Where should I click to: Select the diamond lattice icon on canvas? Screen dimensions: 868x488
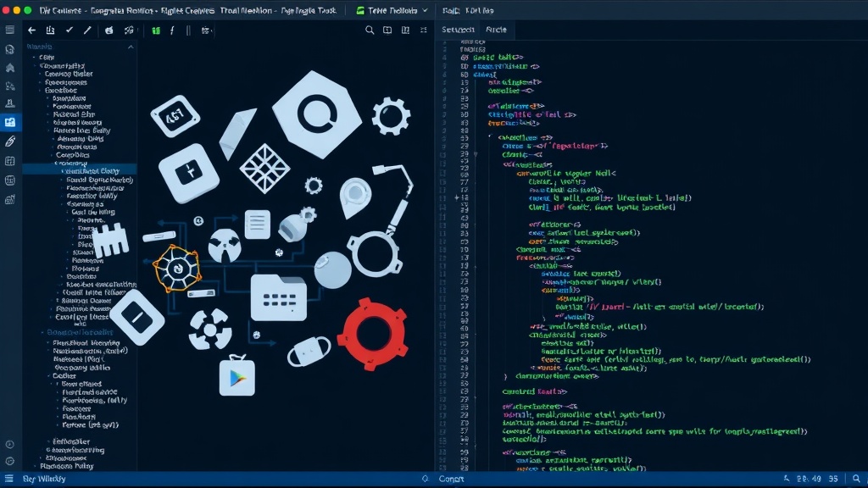pos(264,169)
